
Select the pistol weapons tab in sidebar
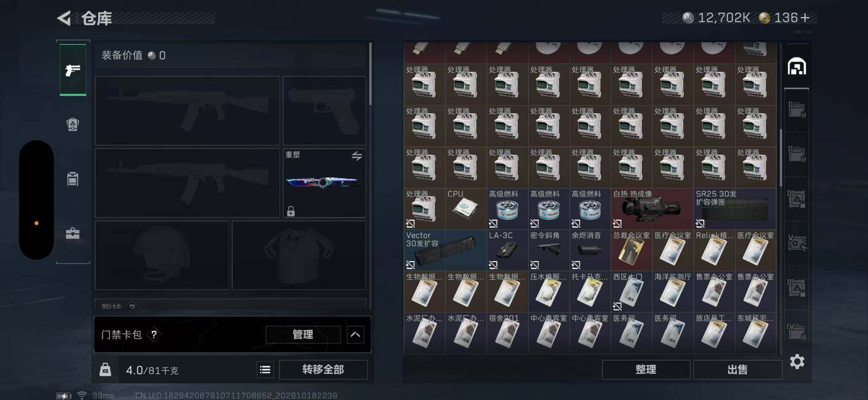coord(73,70)
